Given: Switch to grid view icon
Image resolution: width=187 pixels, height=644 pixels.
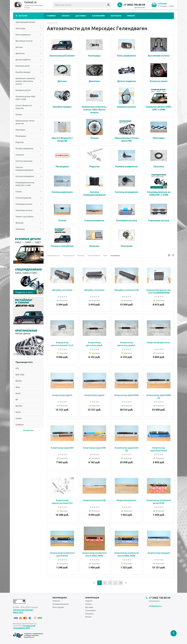Looking at the screenshot, I should (x=169, y=255).
